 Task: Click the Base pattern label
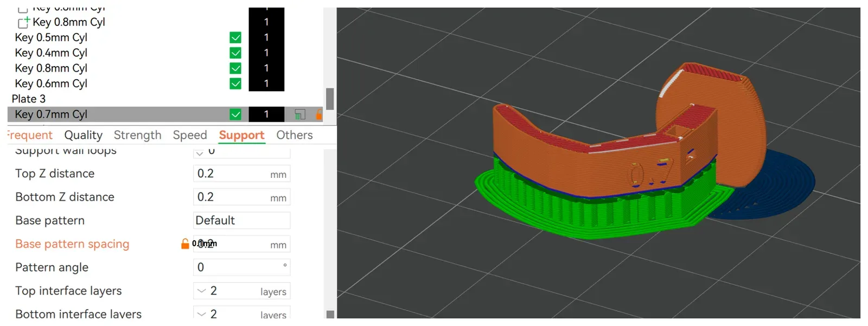click(50, 220)
